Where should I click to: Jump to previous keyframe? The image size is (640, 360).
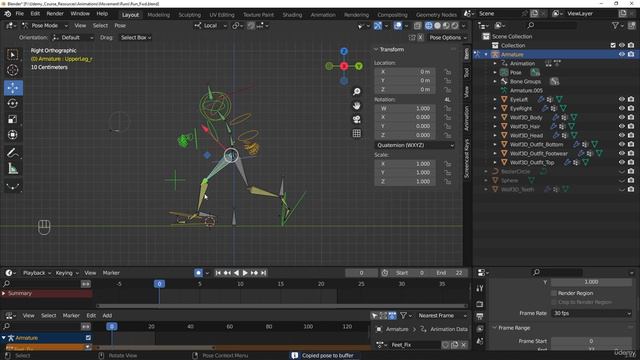227,273
